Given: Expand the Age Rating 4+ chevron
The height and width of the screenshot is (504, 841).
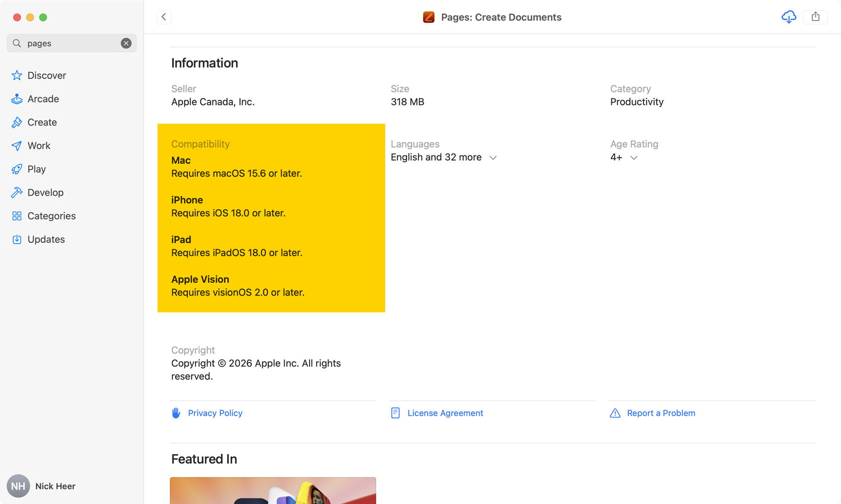Looking at the screenshot, I should click(x=634, y=158).
